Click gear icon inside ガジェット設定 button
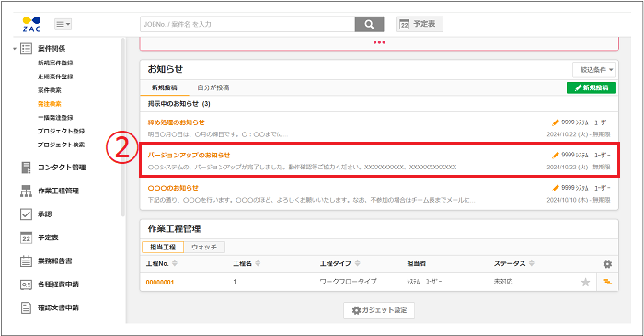 tap(356, 310)
